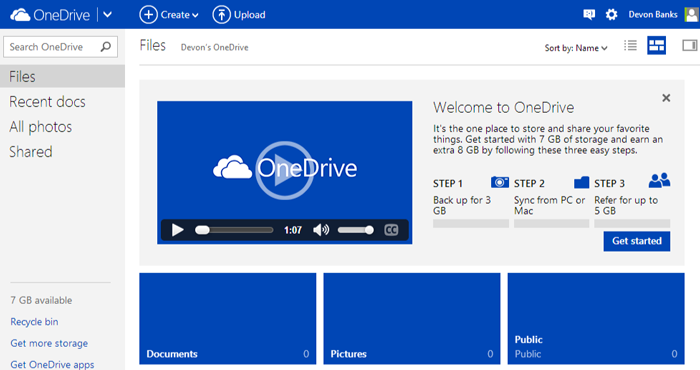The image size is (700, 370).
Task: Click the Step 2 folder icon
Action: [x=581, y=182]
